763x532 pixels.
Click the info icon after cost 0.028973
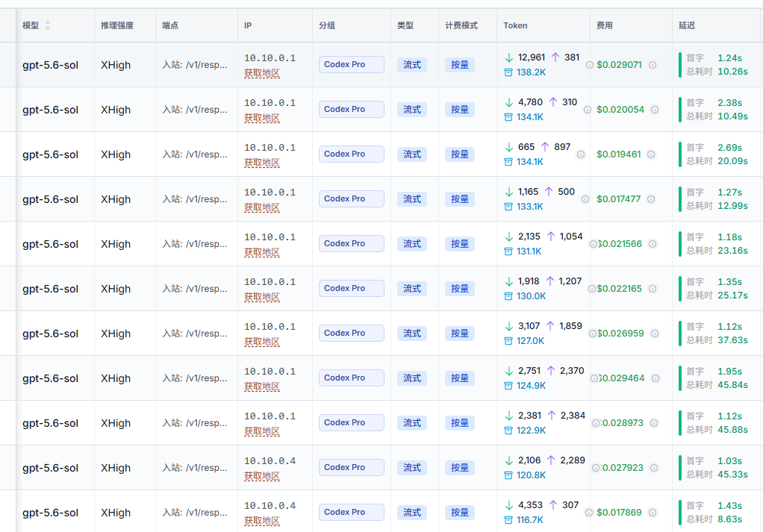tap(655, 422)
